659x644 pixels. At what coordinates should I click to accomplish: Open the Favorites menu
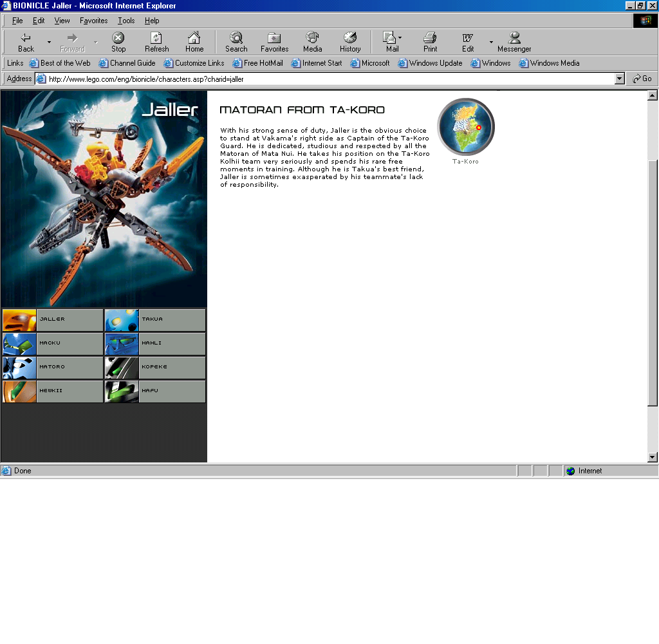click(x=94, y=21)
